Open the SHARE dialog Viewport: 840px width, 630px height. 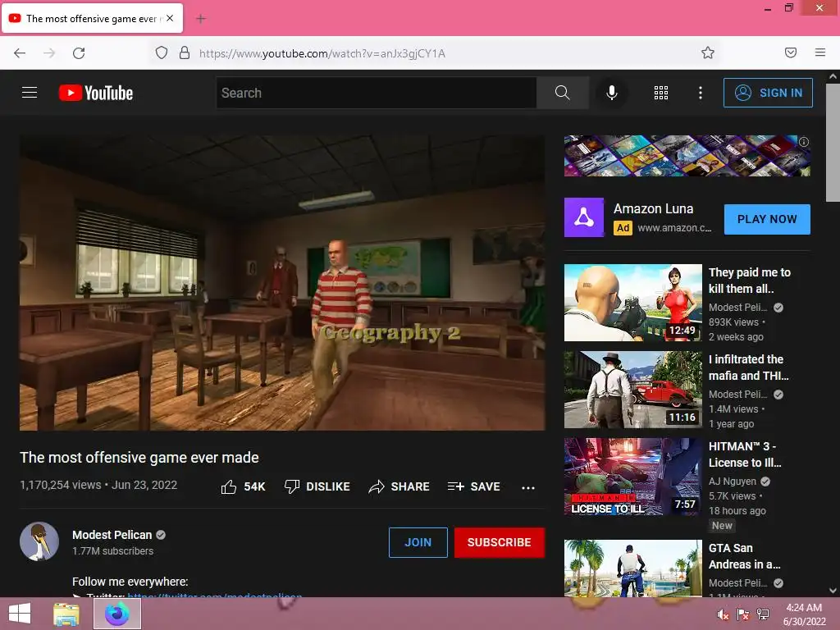(x=399, y=486)
